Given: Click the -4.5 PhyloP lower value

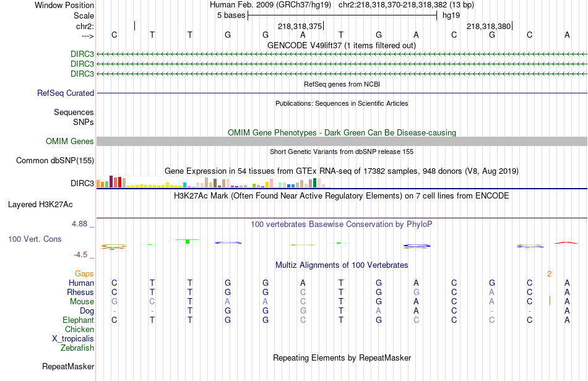Looking at the screenshot, I should point(80,255).
